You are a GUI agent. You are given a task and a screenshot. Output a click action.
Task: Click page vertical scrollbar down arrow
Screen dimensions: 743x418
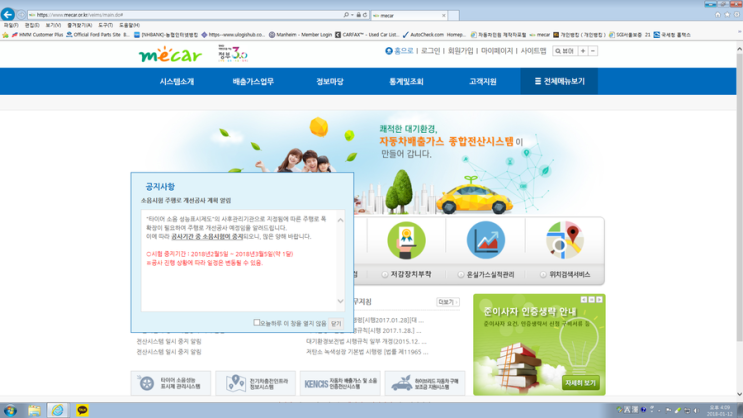(x=739, y=394)
